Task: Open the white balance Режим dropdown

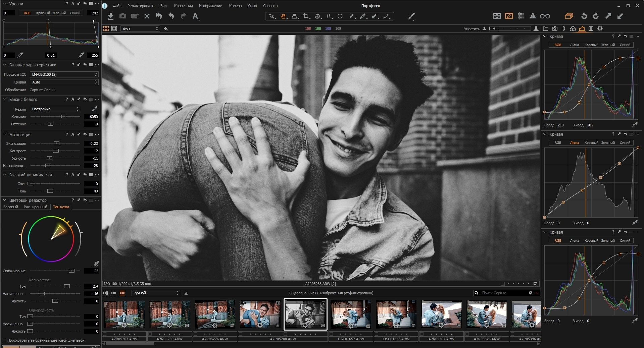Action: [x=55, y=109]
